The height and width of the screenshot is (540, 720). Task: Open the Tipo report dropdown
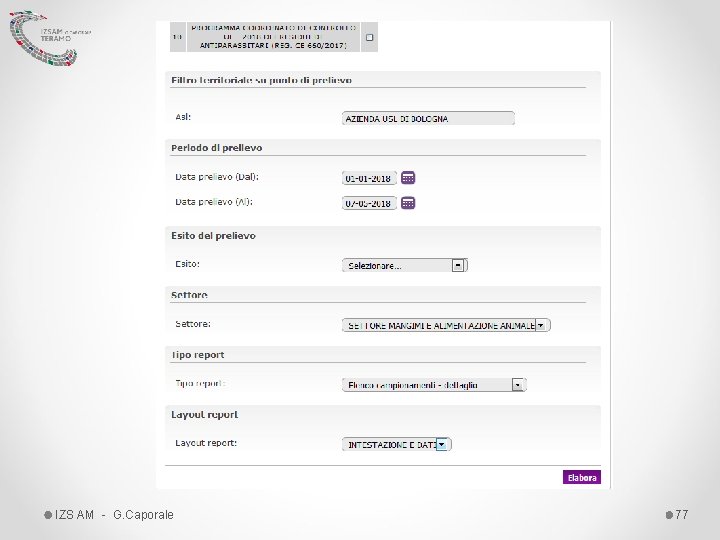517,384
